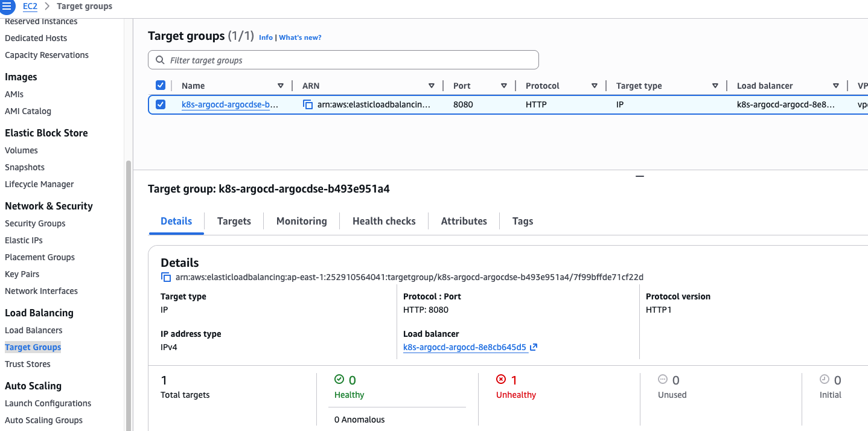868x431 pixels.
Task: Open the Health checks tab
Action: [384, 221]
